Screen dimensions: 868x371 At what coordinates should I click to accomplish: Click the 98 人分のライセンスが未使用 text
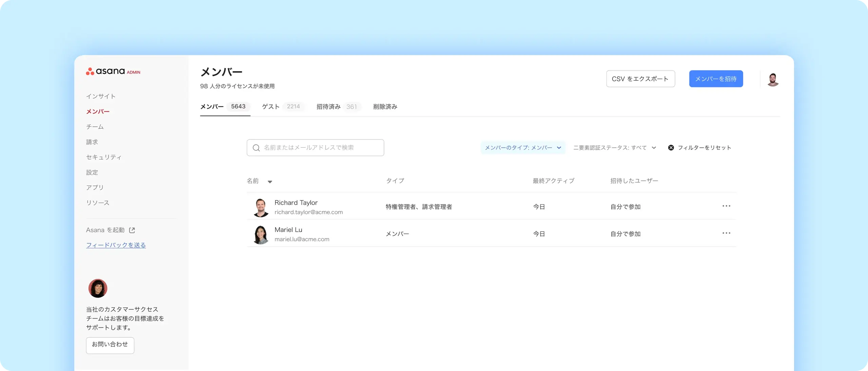pyautogui.click(x=237, y=86)
